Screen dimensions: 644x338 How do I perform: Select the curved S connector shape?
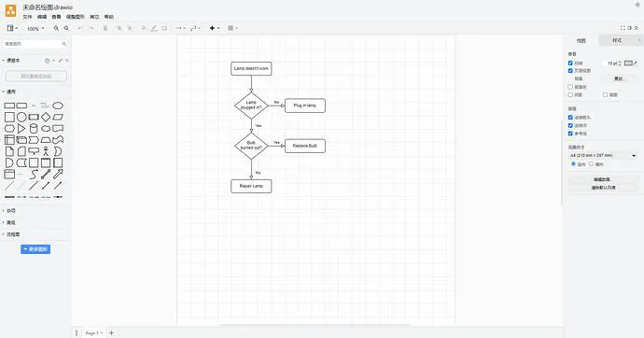(x=34, y=174)
